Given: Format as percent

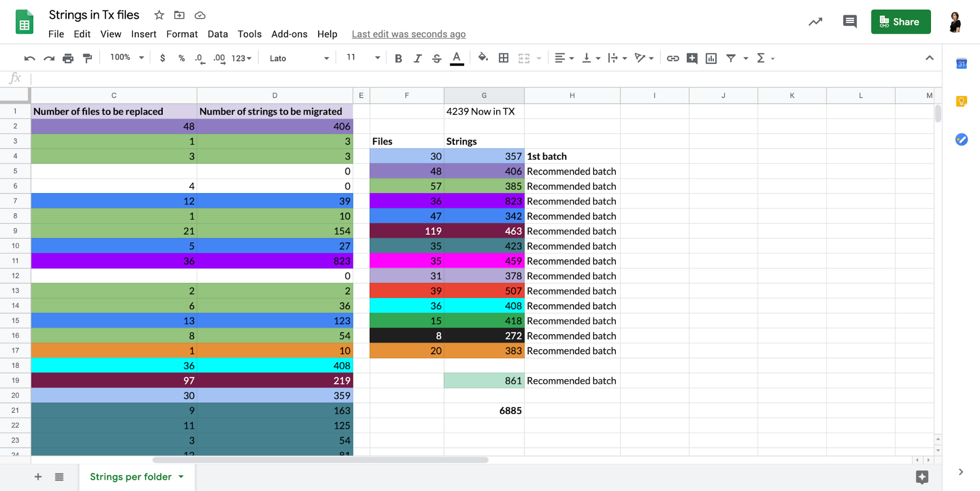Looking at the screenshot, I should pyautogui.click(x=181, y=58).
